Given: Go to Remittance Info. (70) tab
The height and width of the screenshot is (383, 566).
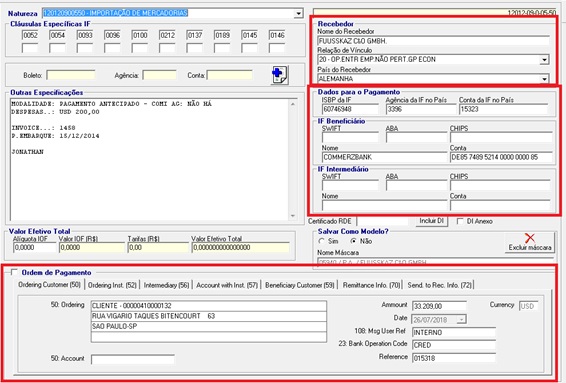Looking at the screenshot, I should pyautogui.click(x=371, y=285).
